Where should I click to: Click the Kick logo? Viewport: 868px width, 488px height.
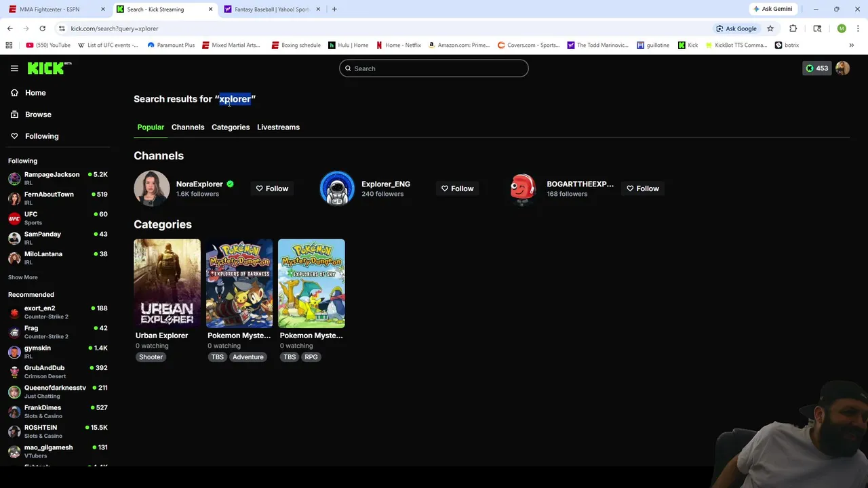(x=50, y=68)
